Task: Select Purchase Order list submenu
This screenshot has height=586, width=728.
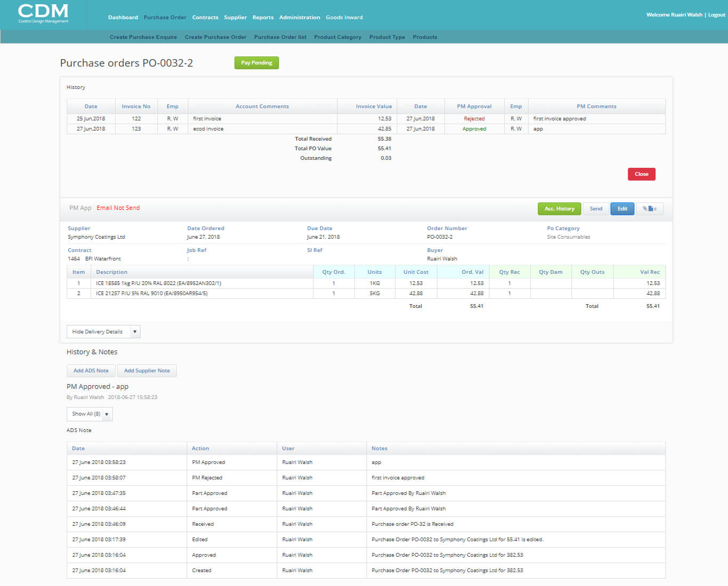Action: pos(280,37)
